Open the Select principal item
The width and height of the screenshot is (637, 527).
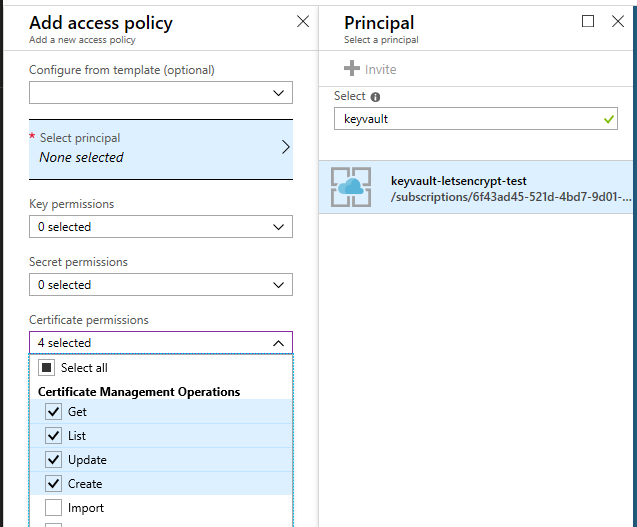click(150, 148)
